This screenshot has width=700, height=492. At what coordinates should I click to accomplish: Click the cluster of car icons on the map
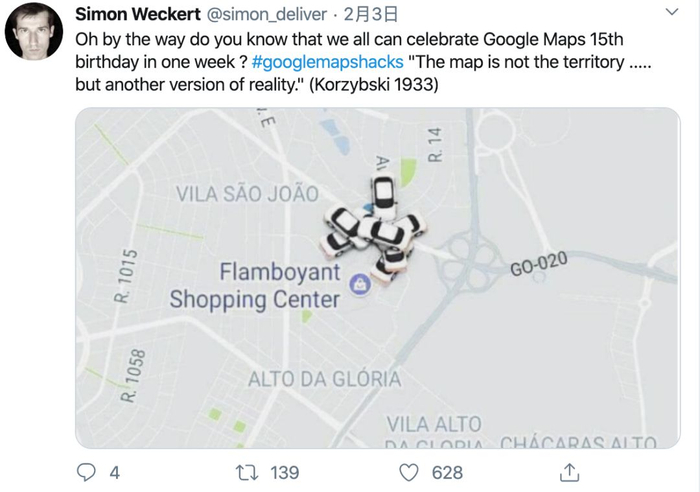372,230
